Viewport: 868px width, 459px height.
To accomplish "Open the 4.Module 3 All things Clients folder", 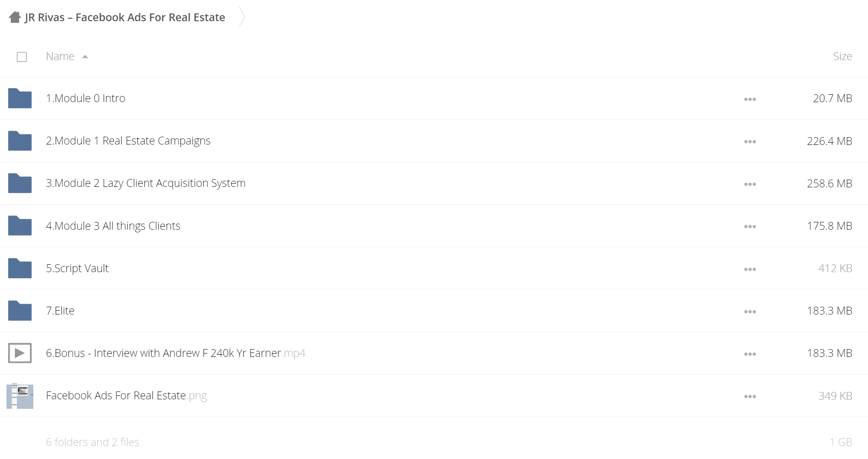I will coord(113,226).
